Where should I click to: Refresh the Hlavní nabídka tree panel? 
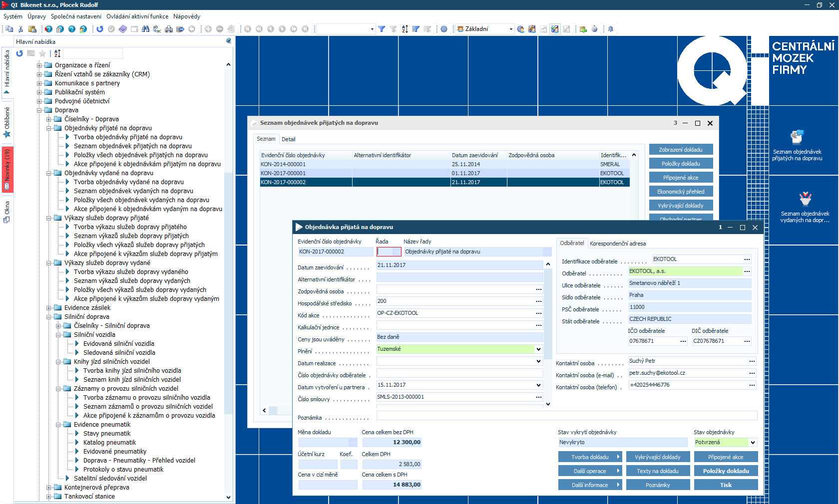point(19,53)
